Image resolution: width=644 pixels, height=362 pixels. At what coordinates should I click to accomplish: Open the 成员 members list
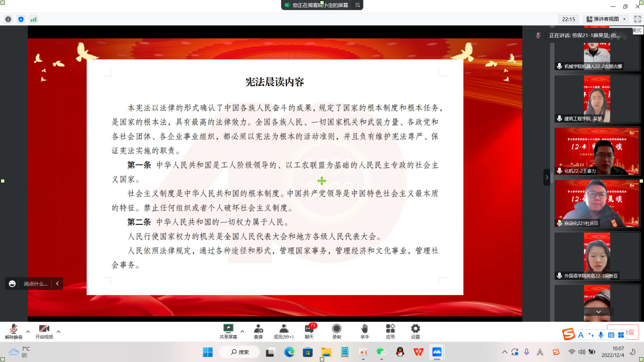(284, 330)
